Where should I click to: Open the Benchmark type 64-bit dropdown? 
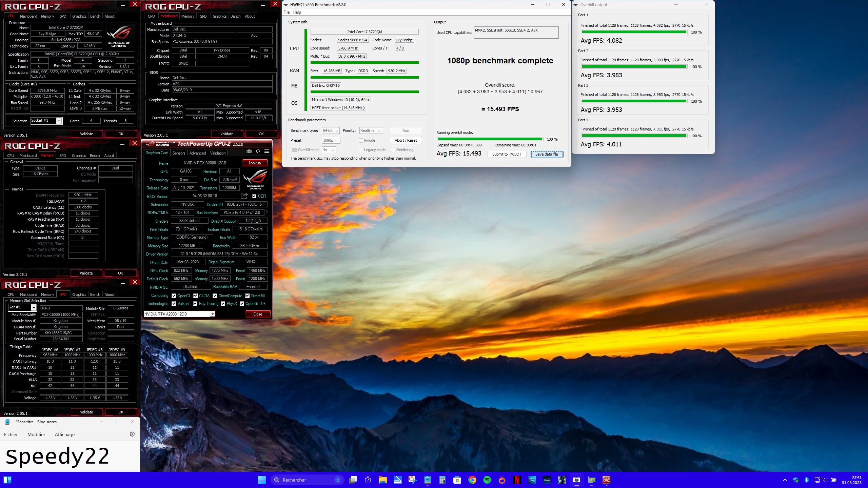331,130
